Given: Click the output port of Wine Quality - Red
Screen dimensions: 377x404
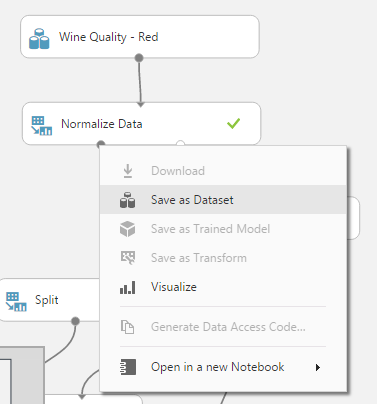Looking at the screenshot, I should (x=139, y=58).
